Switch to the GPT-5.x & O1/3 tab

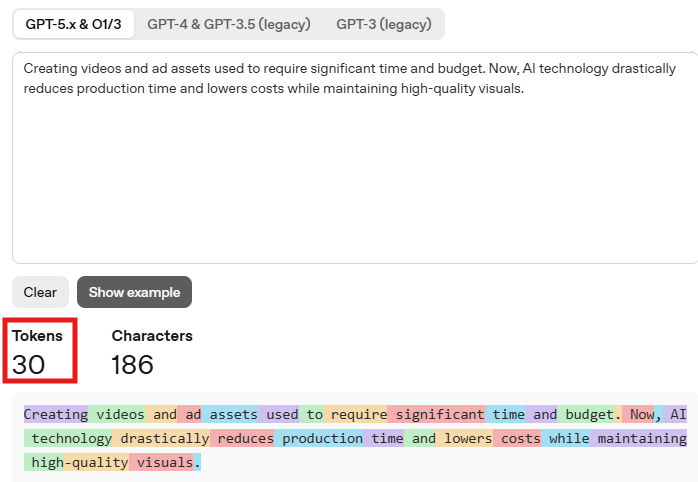[73, 24]
